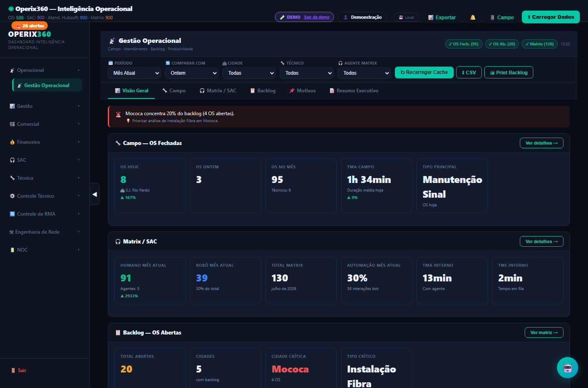Image resolution: width=588 pixels, height=388 pixels.
Task: Toggle the Matrix (130) status chip
Action: tap(540, 44)
